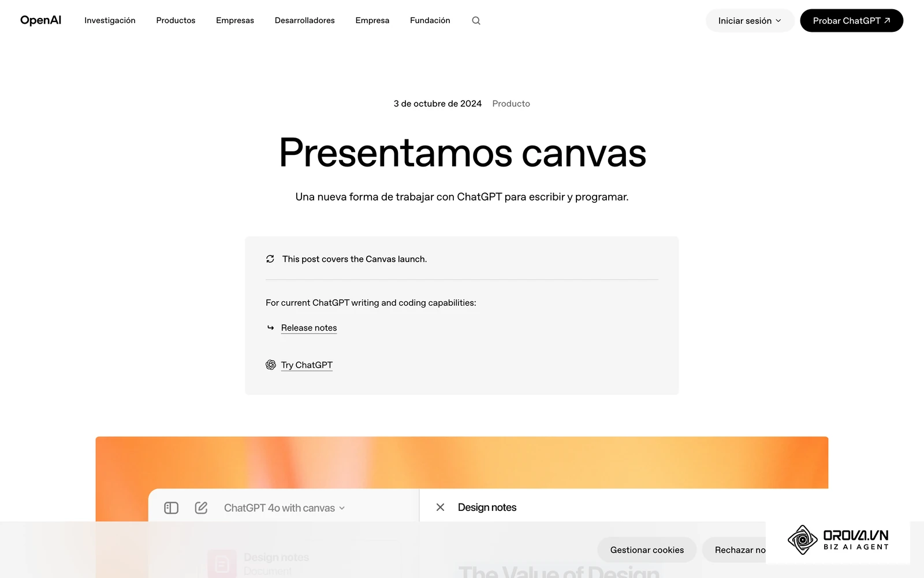
Task: Open the Productos menu
Action: (176, 20)
